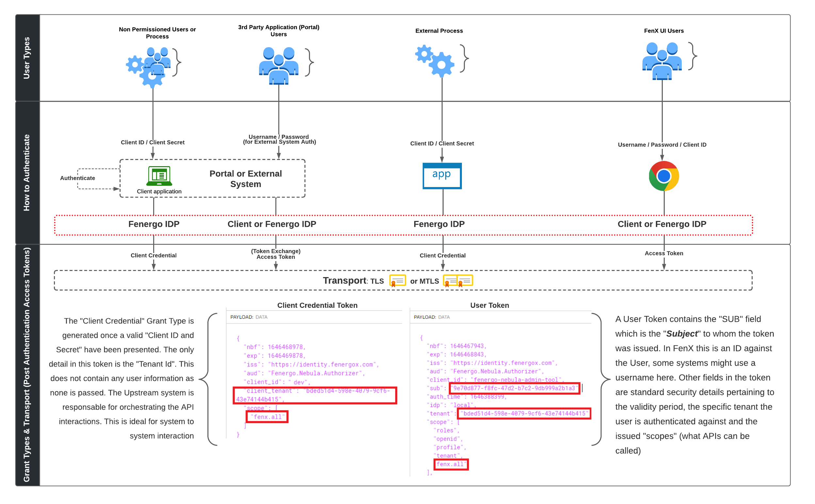Click the highlighted sub value box
The height and width of the screenshot is (504, 815).
[x=514, y=388]
